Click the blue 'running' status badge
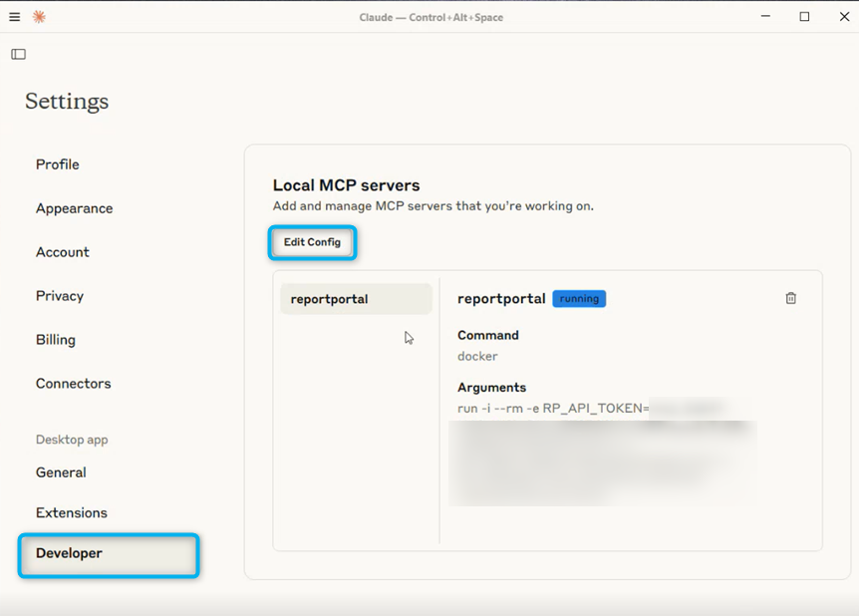Viewport: 859px width, 616px height. [579, 298]
